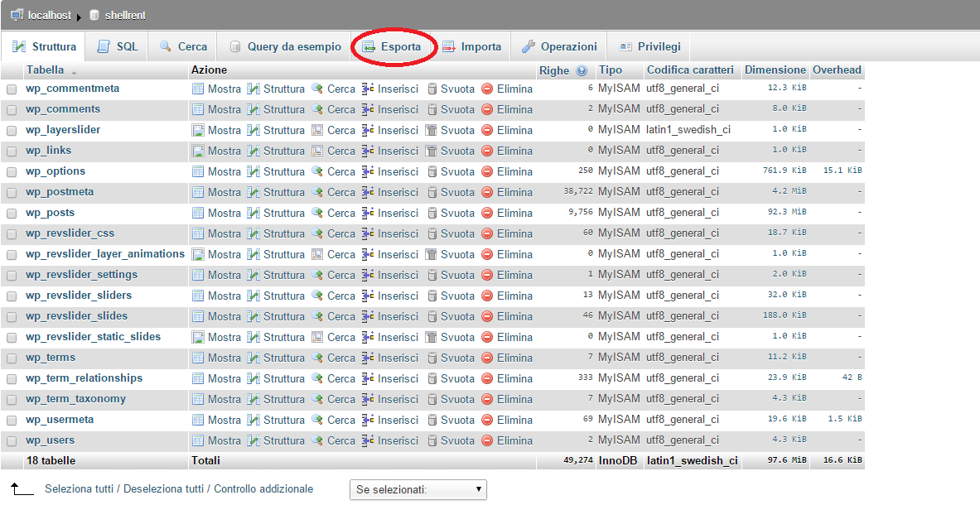Image resolution: width=980 pixels, height=505 pixels.
Task: Click the red Elimina icon for wp_posts
Action: pos(487,213)
